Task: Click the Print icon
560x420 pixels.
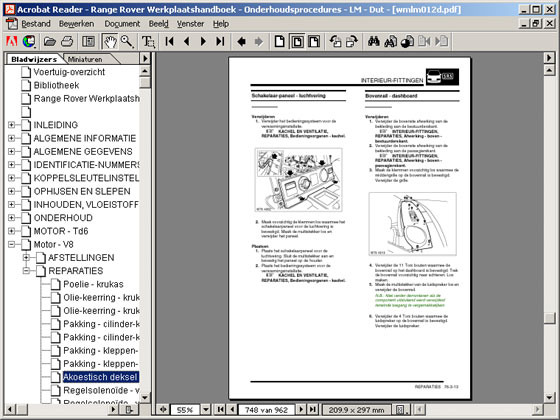Action: coord(67,41)
